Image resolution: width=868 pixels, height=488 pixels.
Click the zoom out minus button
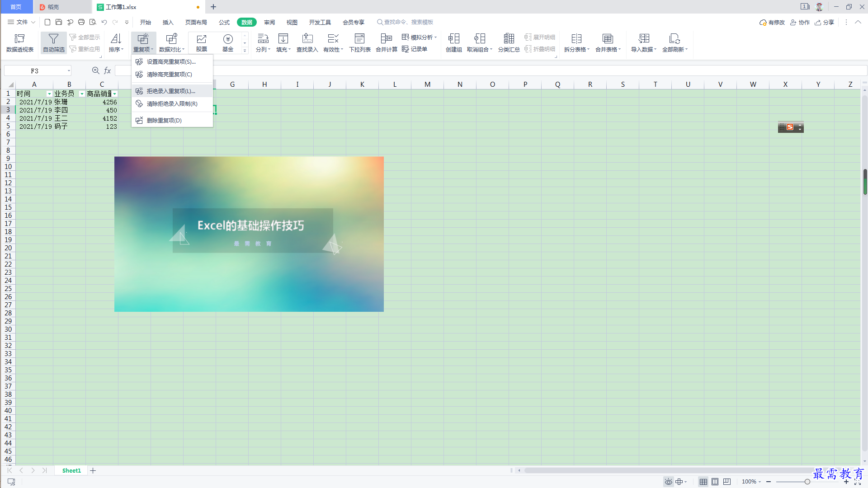coord(769,482)
